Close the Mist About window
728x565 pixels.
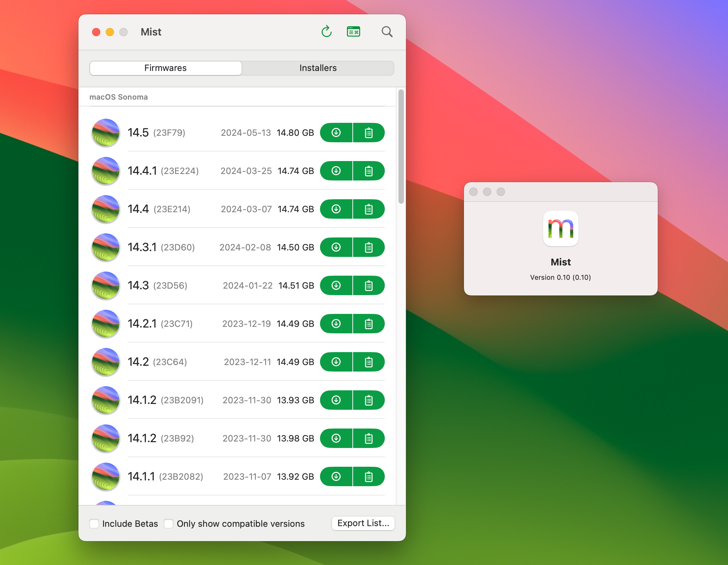click(x=474, y=192)
